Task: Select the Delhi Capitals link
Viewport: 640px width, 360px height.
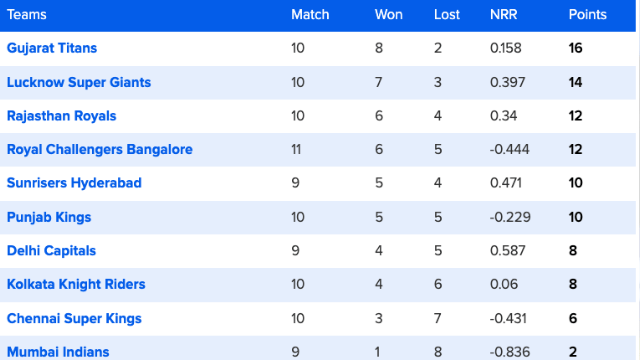Action: tap(51, 251)
